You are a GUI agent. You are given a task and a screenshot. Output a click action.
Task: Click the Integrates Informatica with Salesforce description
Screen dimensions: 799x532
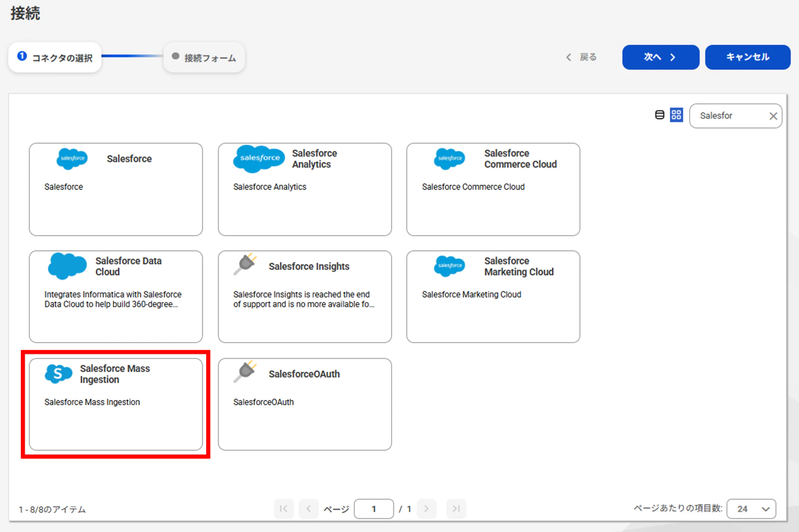[x=113, y=299]
